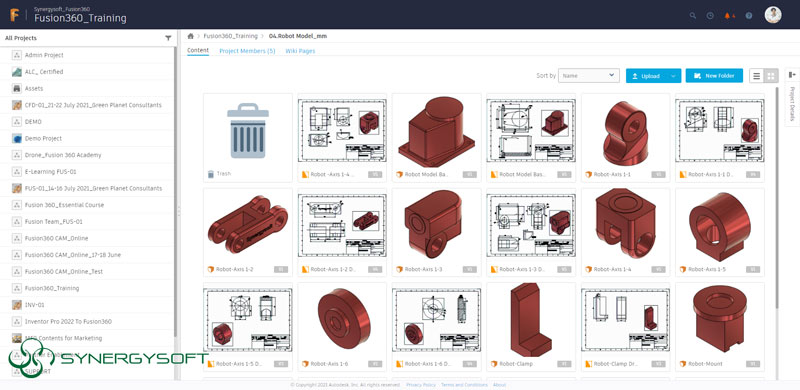Click version badge on Robot-Axis 1-5
Screen dimensions: 800x390
point(753,269)
